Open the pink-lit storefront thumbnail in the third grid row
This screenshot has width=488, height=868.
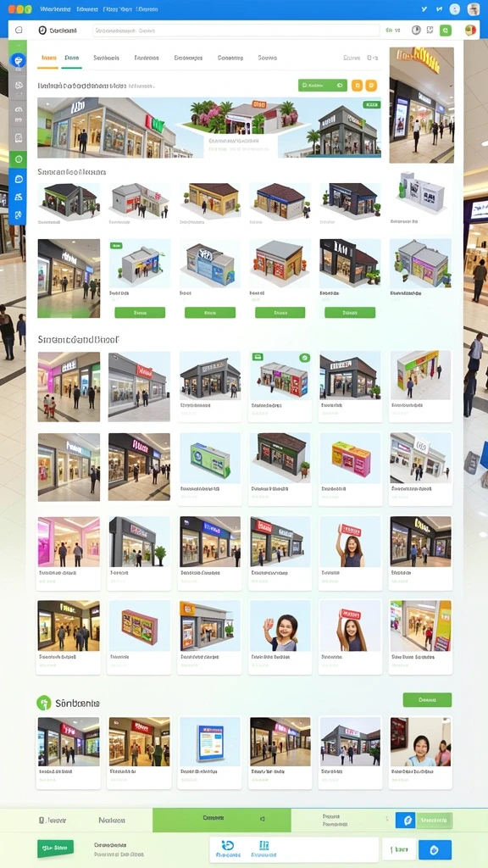click(x=69, y=542)
